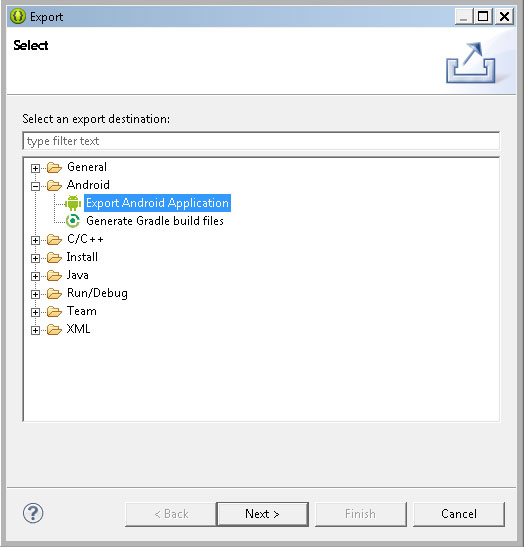Image resolution: width=524 pixels, height=547 pixels.
Task: Focus the type filter text field
Action: point(261,141)
